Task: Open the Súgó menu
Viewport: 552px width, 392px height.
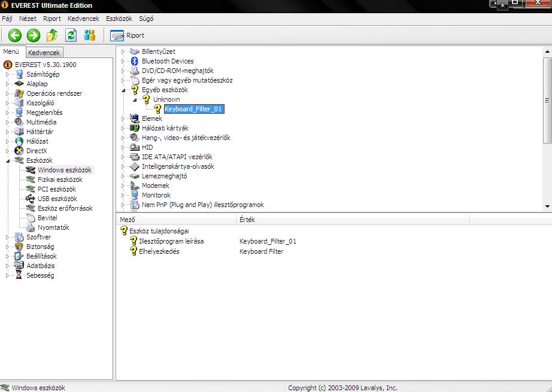Action: click(x=146, y=19)
